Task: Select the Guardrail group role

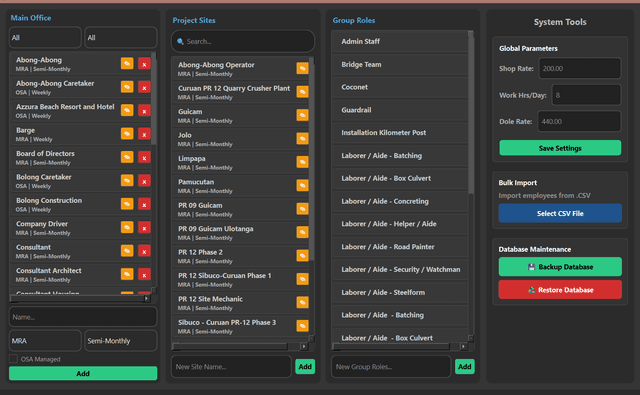Action: 400,110
